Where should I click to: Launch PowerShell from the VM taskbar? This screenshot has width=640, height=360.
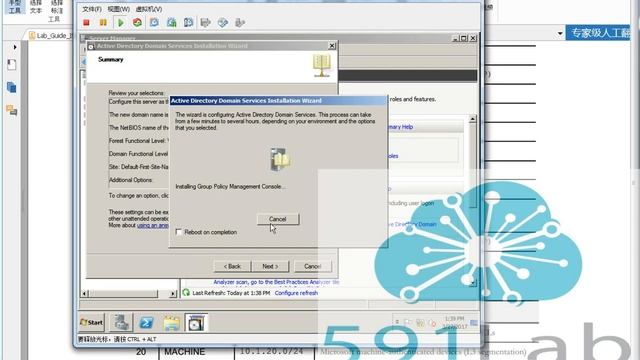pos(146,323)
